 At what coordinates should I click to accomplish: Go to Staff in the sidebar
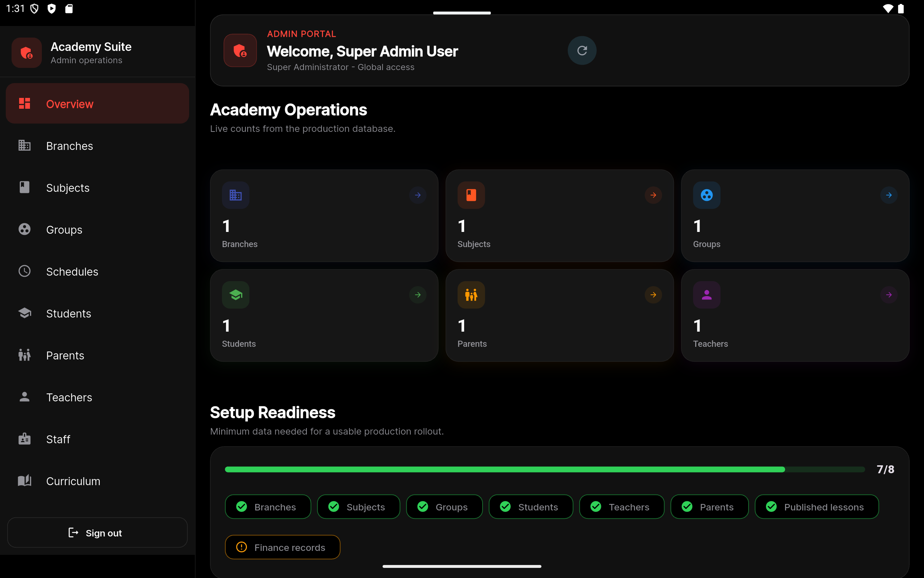97,439
